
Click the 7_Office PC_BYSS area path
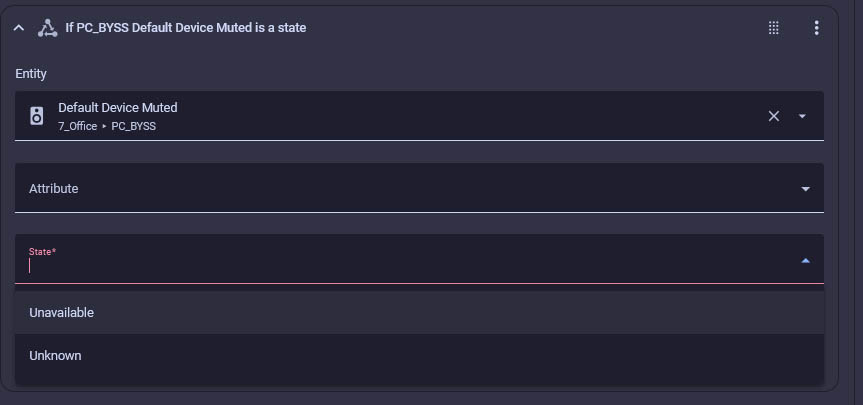coord(107,126)
